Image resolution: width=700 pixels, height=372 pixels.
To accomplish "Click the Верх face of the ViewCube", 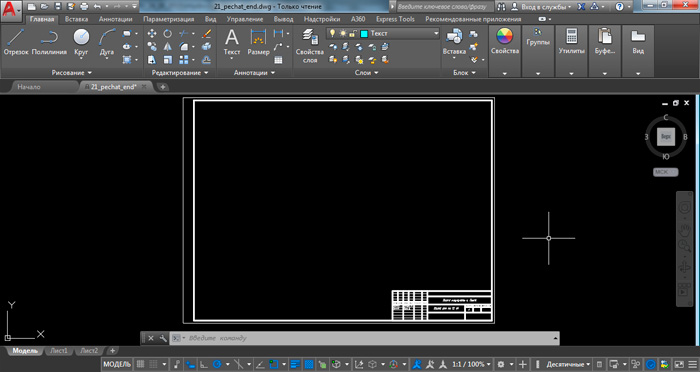I will click(666, 137).
